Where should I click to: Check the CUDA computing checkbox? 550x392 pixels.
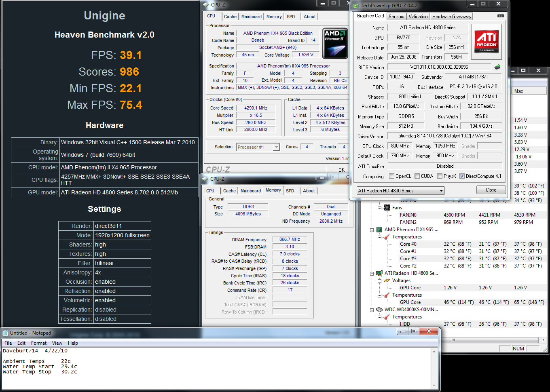pos(417,176)
